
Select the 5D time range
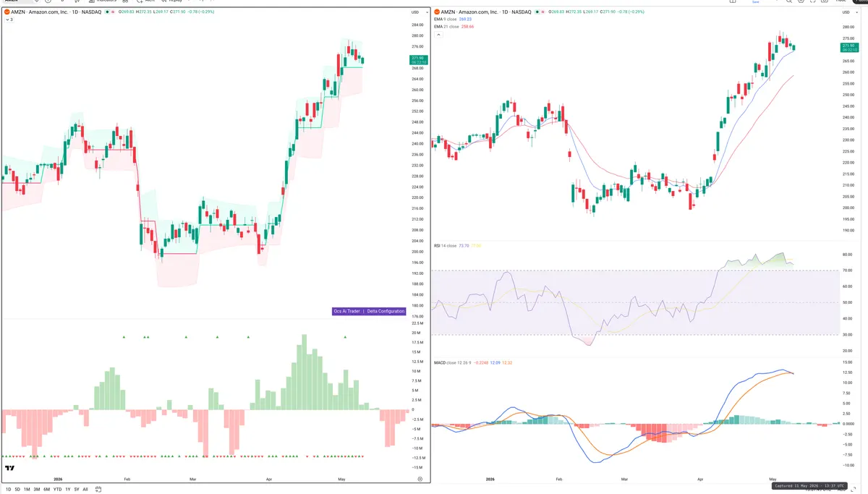pyautogui.click(x=17, y=490)
